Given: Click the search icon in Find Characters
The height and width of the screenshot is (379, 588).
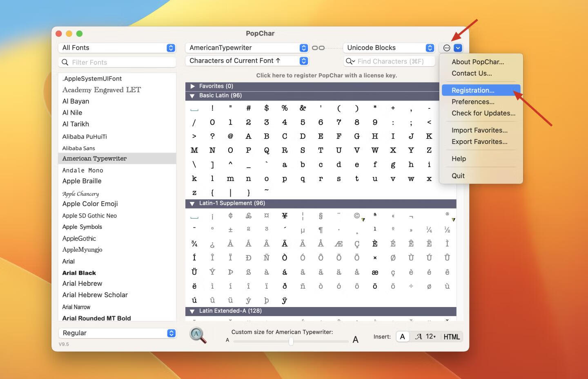Looking at the screenshot, I should [x=350, y=61].
